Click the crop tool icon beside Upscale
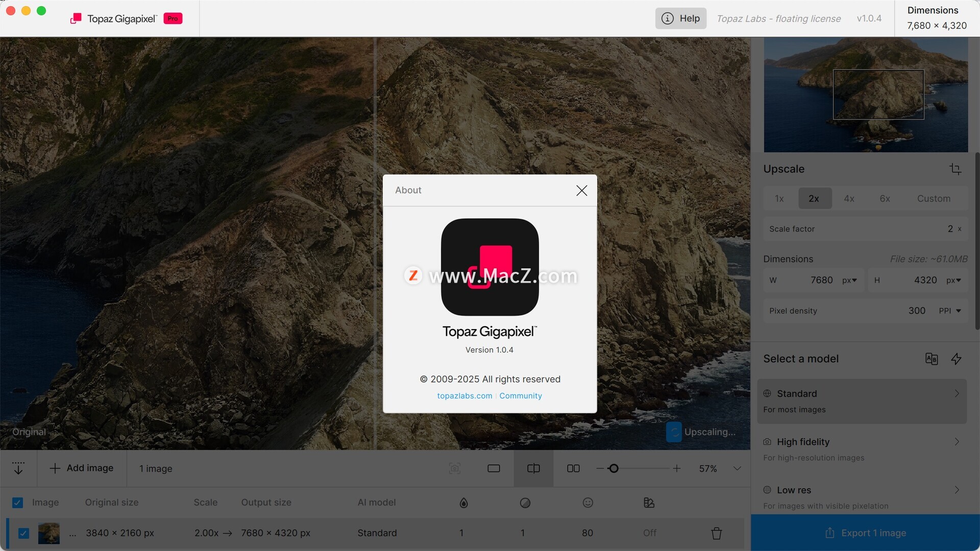980x551 pixels. click(955, 169)
